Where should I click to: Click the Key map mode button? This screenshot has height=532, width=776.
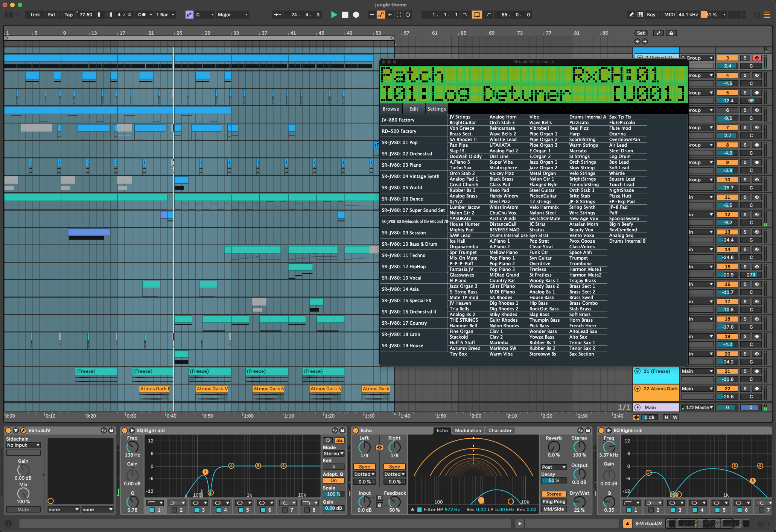click(x=651, y=15)
